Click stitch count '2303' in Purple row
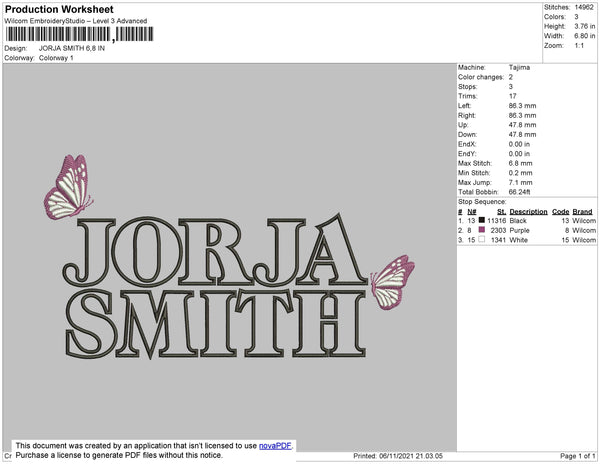 pos(498,230)
